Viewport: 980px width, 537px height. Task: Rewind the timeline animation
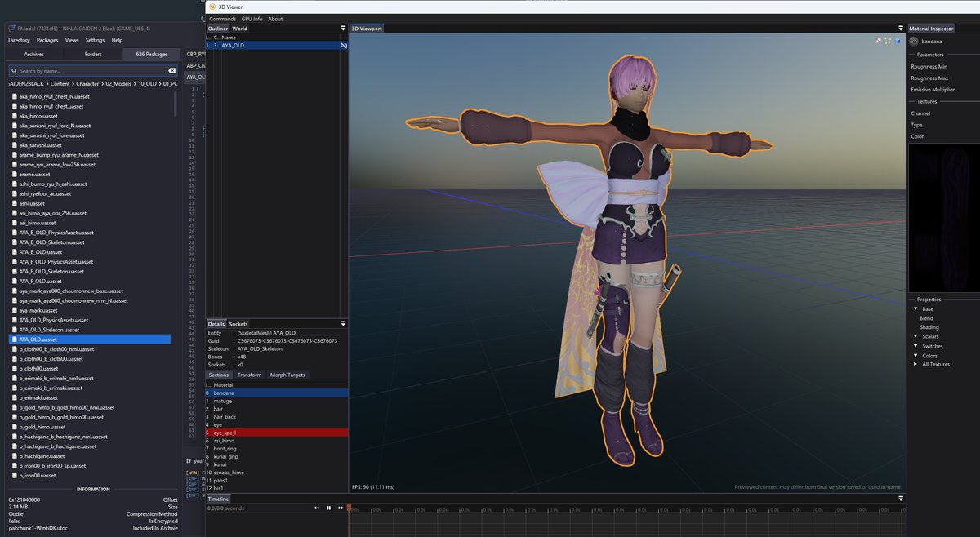coord(317,508)
